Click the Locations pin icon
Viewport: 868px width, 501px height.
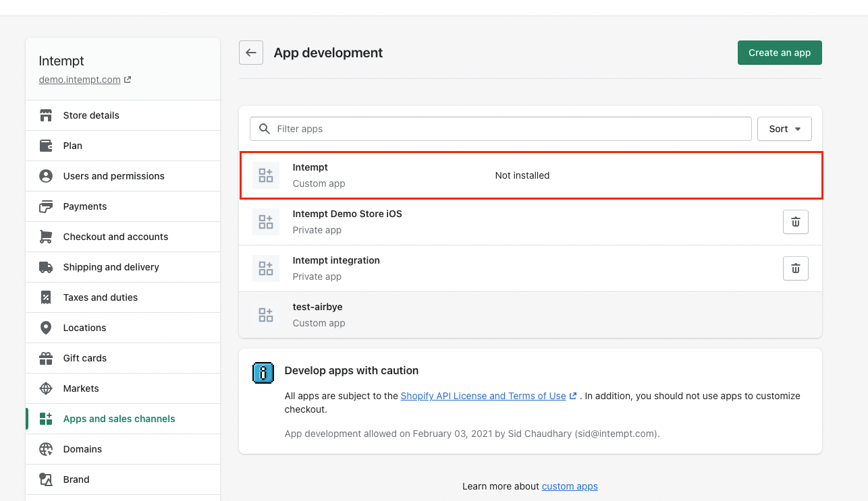(46, 328)
